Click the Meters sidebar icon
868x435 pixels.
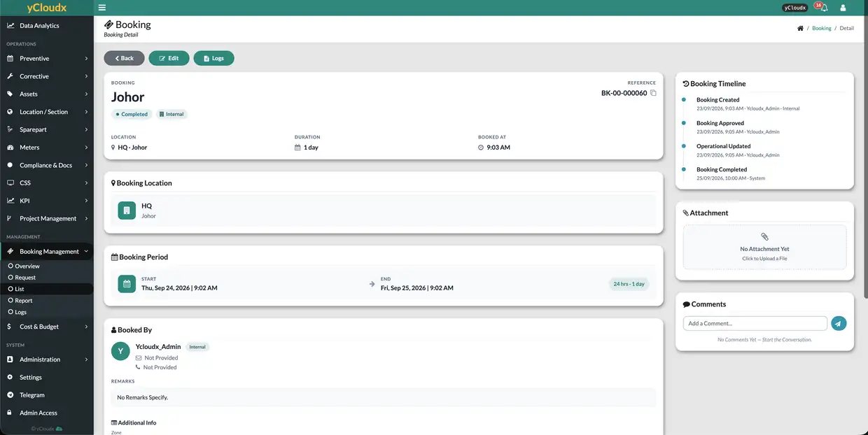pyautogui.click(x=10, y=148)
